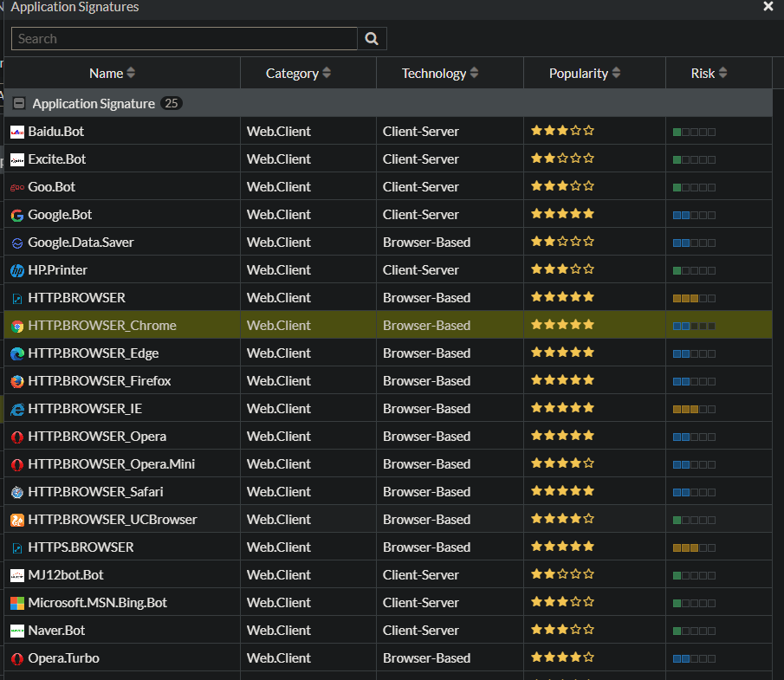This screenshot has height=680, width=784.
Task: Sort the list by Category column
Action: [x=299, y=74]
